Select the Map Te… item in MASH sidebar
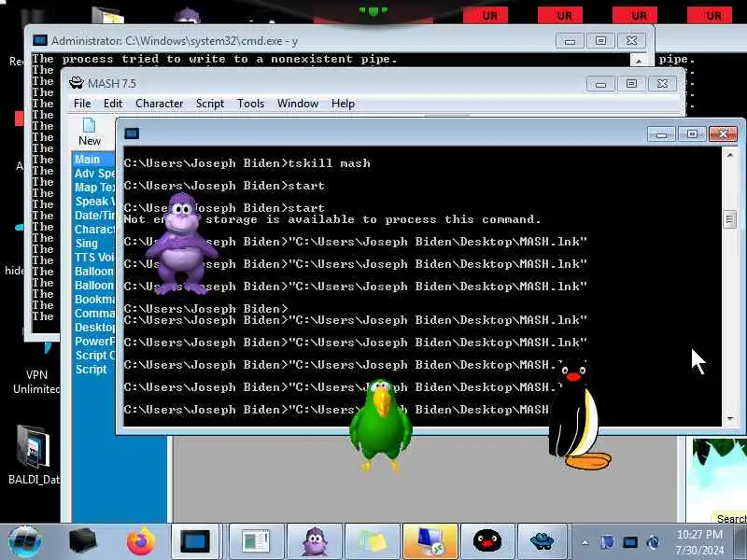Image resolution: width=747 pixels, height=560 pixels. click(x=94, y=188)
